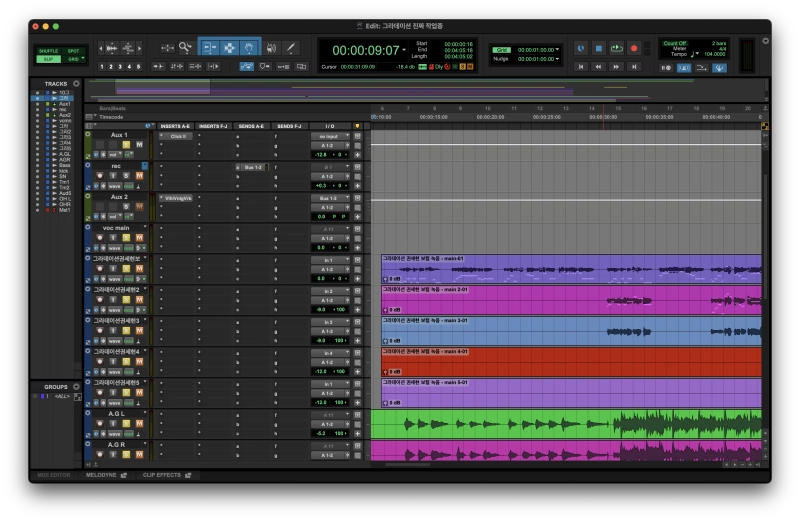Click the Stop button in the transport
This screenshot has width=800, height=521.
[x=598, y=48]
